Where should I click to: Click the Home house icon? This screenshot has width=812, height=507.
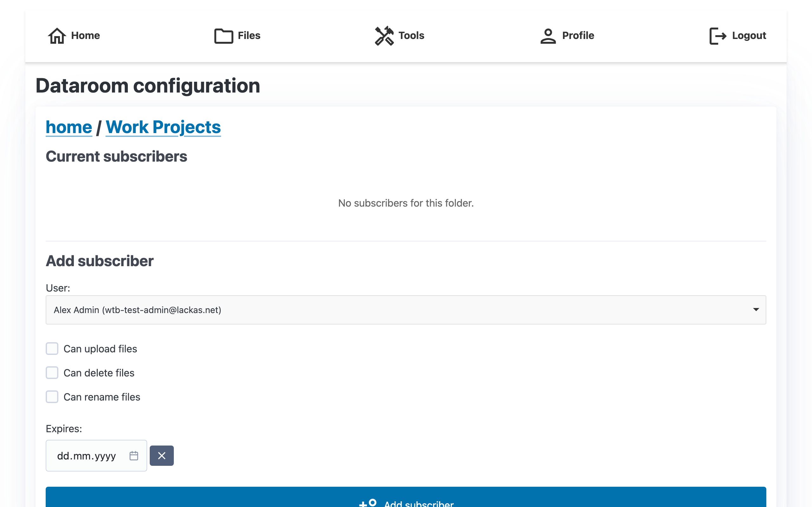[57, 35]
